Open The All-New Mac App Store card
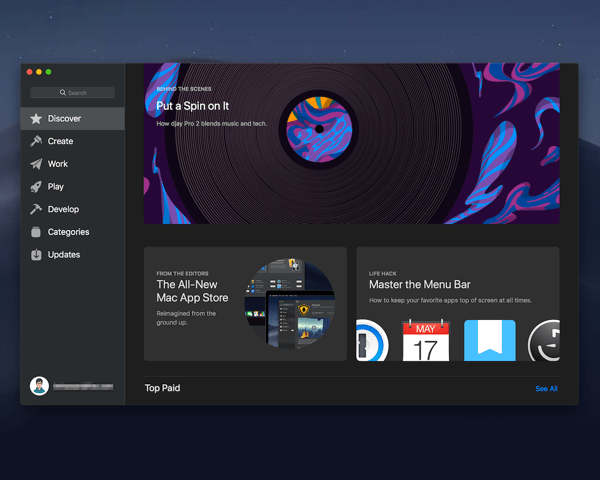The image size is (600, 480). pyautogui.click(x=245, y=304)
